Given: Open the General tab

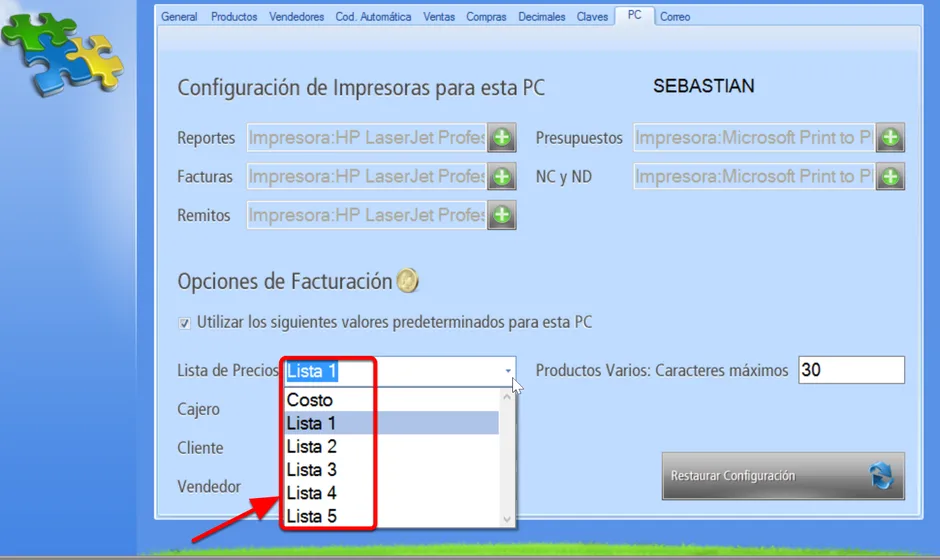Looking at the screenshot, I should [179, 17].
